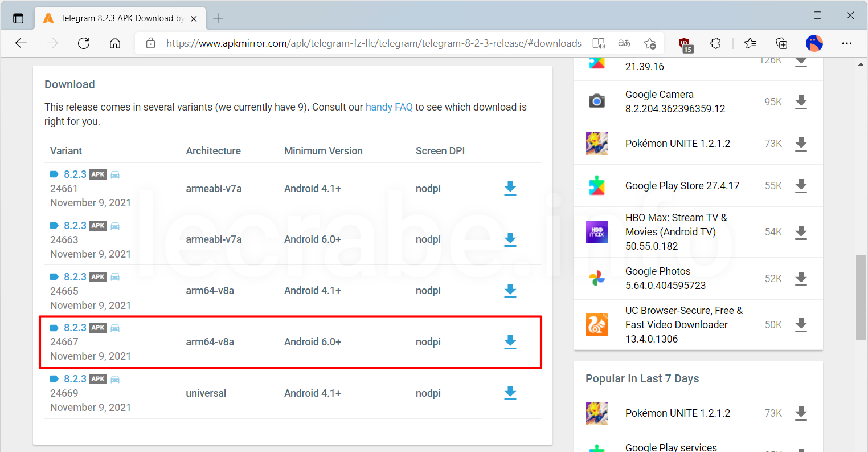
Task: Add this page to favorites
Action: (650, 43)
